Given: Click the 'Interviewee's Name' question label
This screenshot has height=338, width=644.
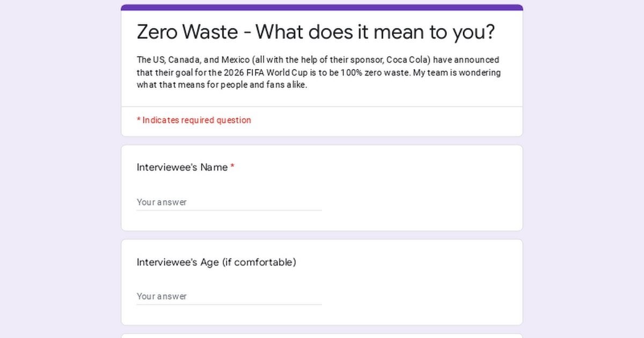Looking at the screenshot, I should coord(182,167).
